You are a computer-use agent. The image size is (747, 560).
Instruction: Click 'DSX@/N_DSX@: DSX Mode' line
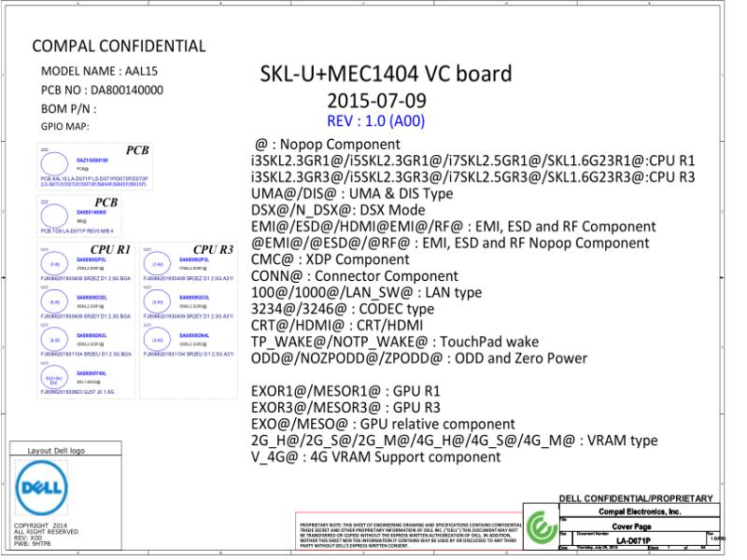(338, 210)
